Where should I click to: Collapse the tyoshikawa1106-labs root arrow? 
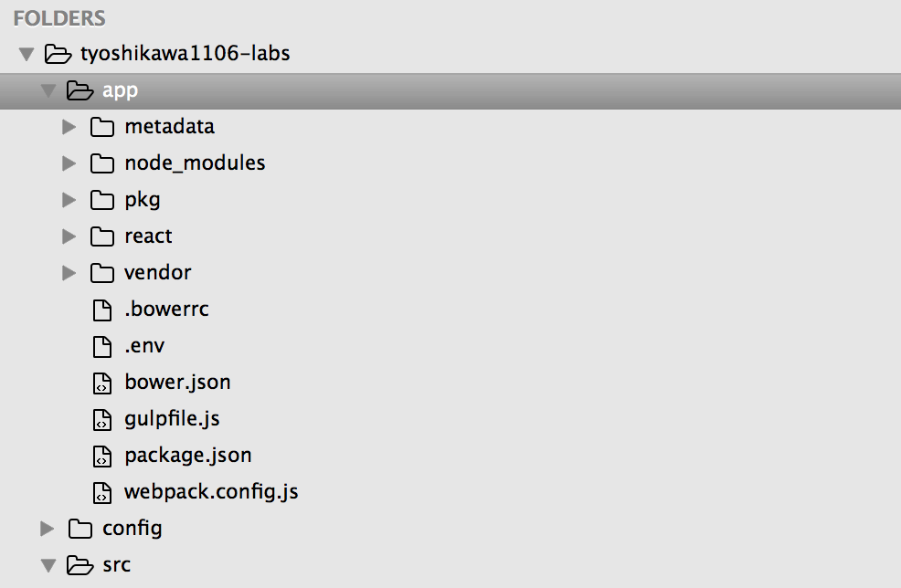[26, 55]
